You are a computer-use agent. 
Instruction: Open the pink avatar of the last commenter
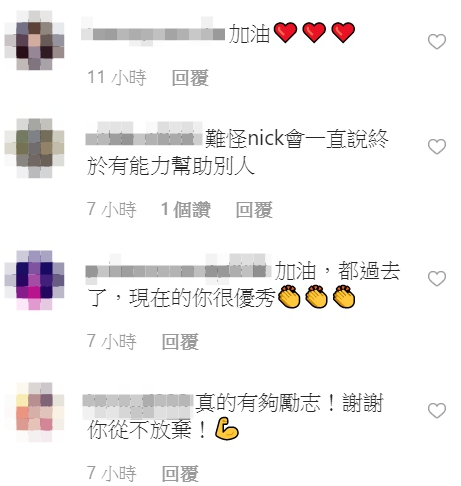coord(34,412)
